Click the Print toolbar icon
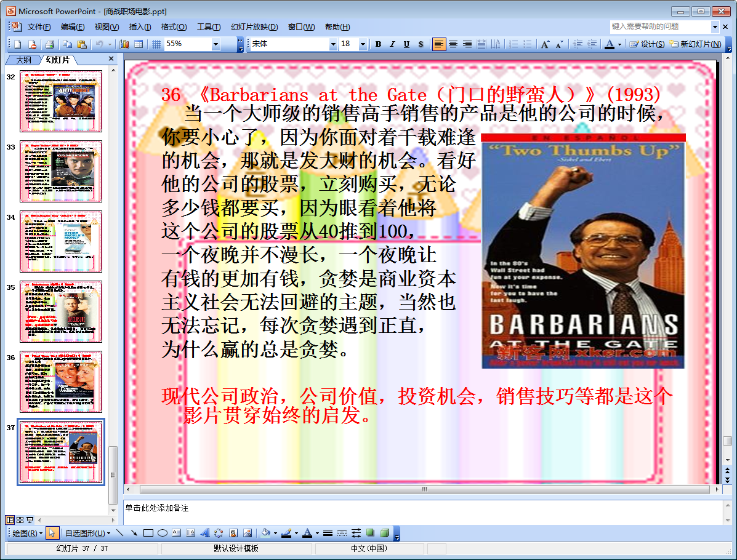Screen dimensions: 737x560 pos(49,44)
